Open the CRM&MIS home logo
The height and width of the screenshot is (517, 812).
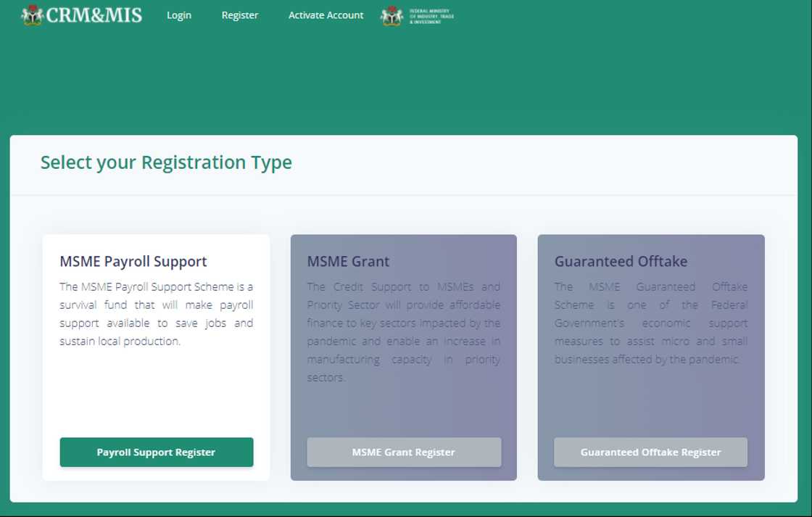(80, 15)
